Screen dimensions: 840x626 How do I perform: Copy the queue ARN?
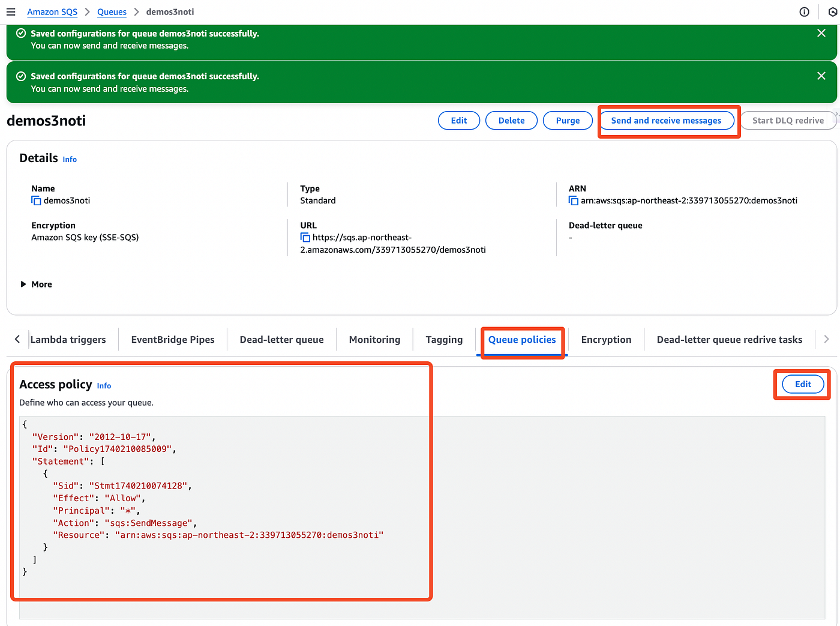574,200
